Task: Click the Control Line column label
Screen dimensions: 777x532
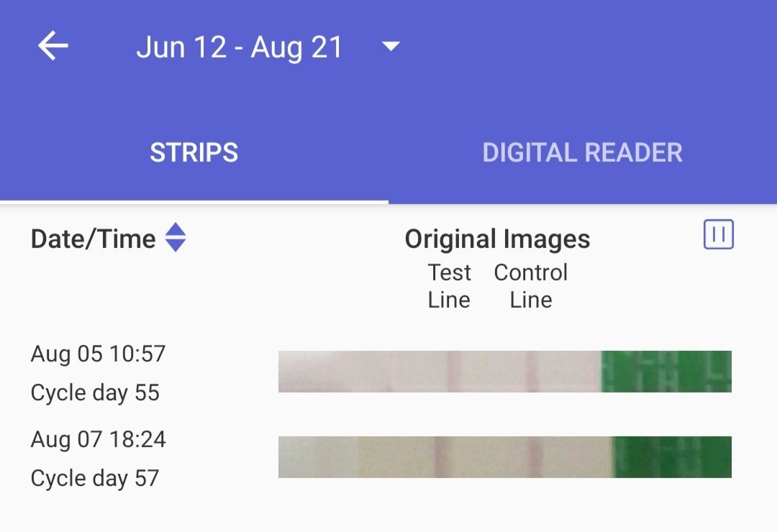Action: (x=531, y=286)
